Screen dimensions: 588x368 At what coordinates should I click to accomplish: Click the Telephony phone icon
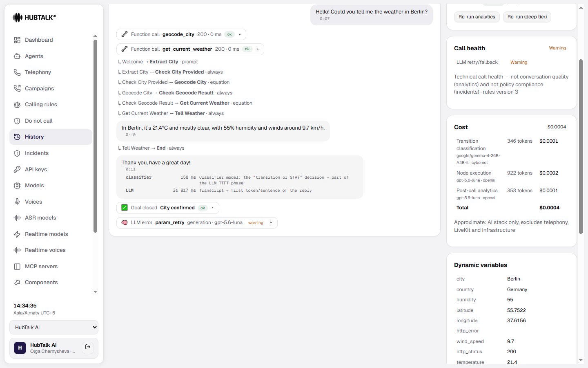click(x=17, y=72)
